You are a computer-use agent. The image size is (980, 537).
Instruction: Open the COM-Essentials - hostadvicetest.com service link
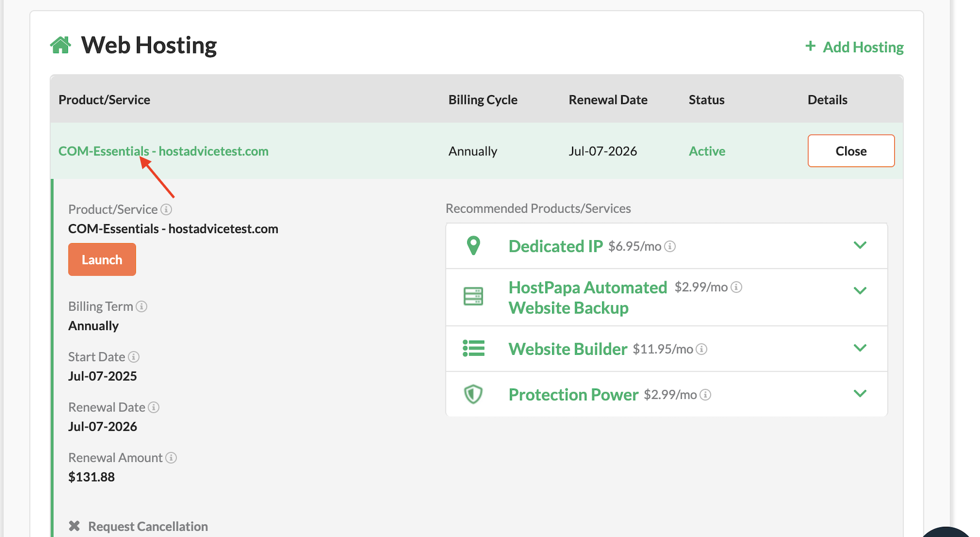163,151
